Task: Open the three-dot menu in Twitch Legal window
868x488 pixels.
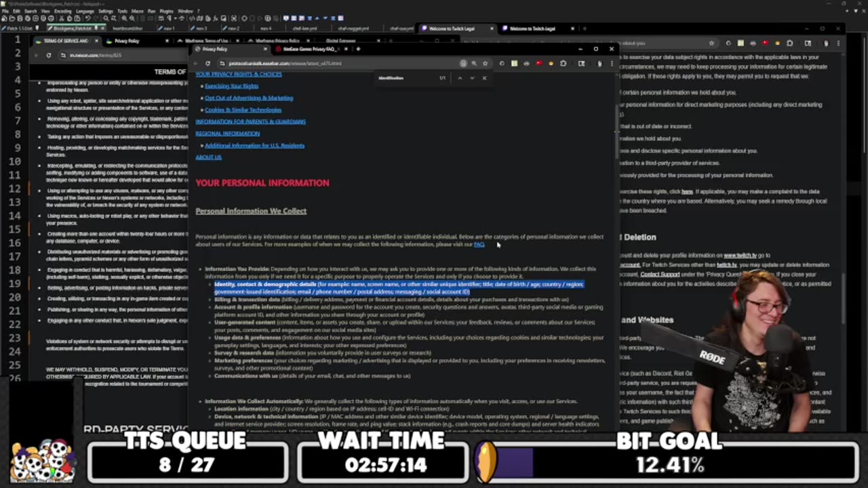Action: (838, 43)
